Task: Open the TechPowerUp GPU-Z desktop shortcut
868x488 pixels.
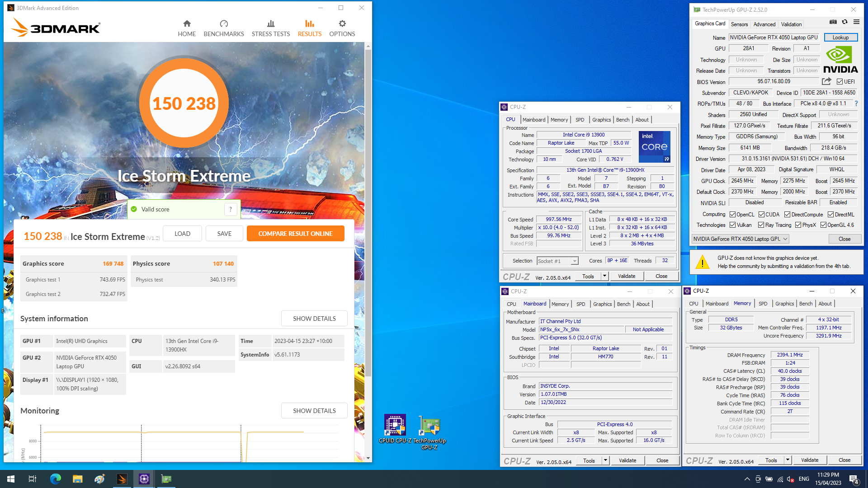Action: (429, 432)
